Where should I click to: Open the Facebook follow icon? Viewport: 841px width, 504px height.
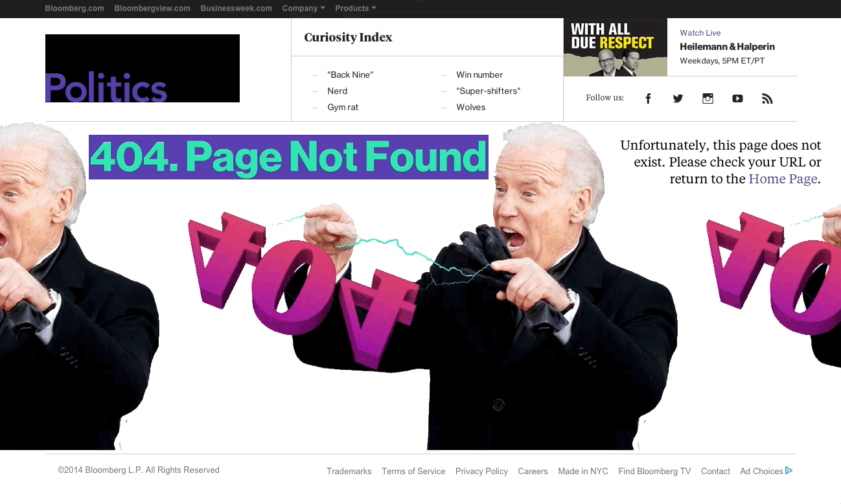coord(647,98)
